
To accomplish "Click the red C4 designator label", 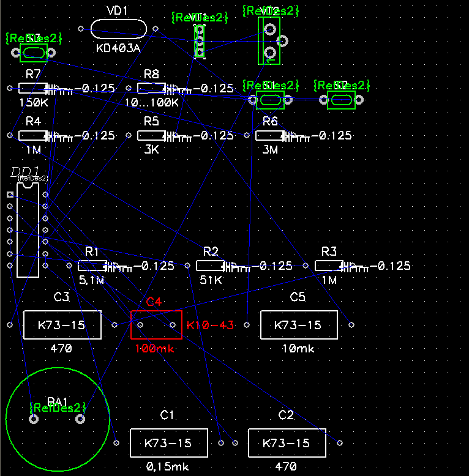I will coord(154,302).
